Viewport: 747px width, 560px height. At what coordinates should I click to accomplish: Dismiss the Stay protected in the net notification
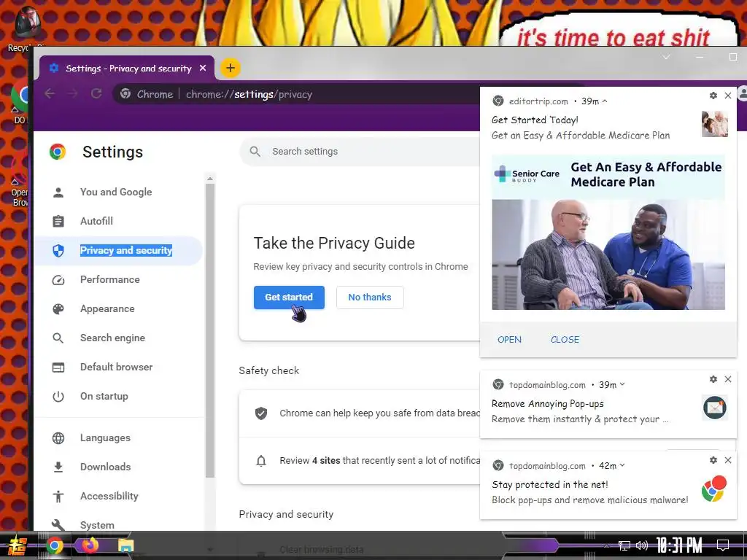[728, 460]
